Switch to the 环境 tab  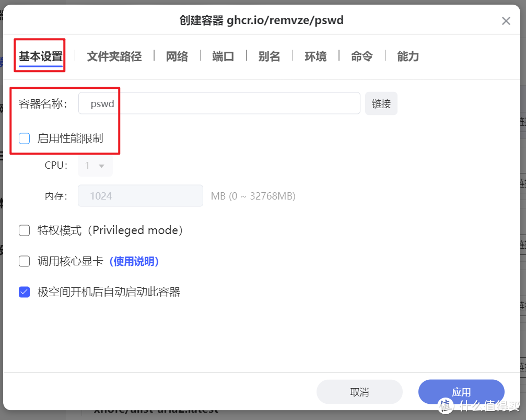pos(315,56)
